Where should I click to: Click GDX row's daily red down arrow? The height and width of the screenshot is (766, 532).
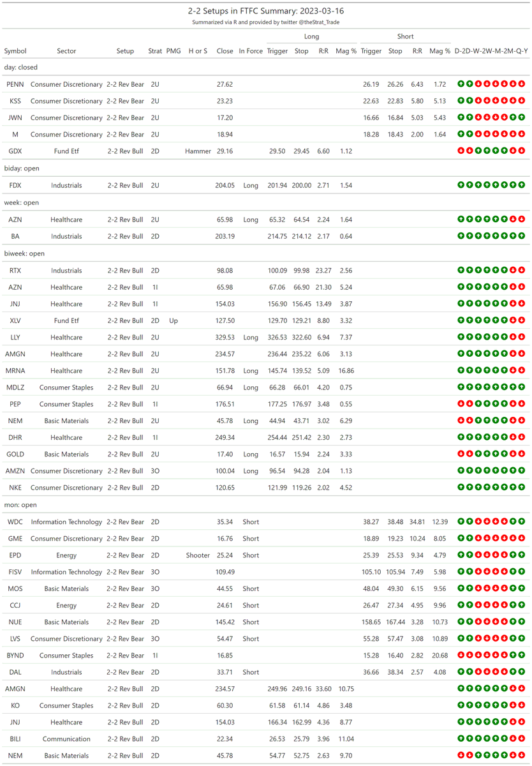tap(461, 151)
